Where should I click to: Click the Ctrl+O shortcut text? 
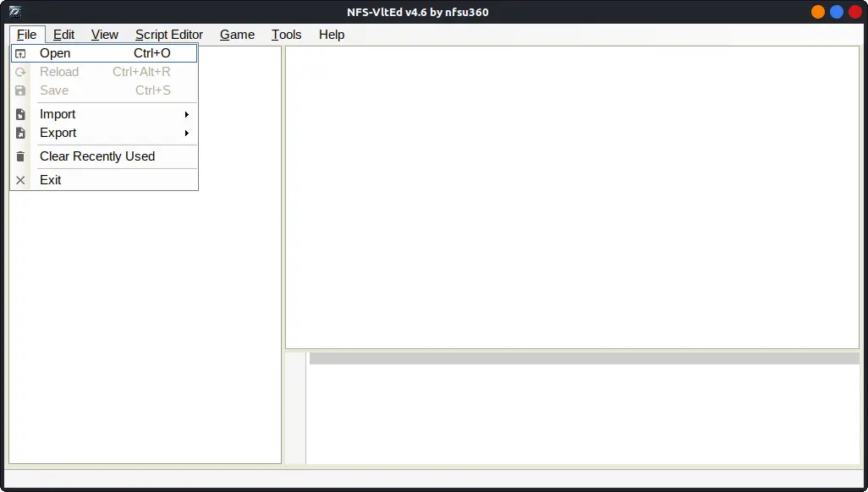[x=152, y=53]
